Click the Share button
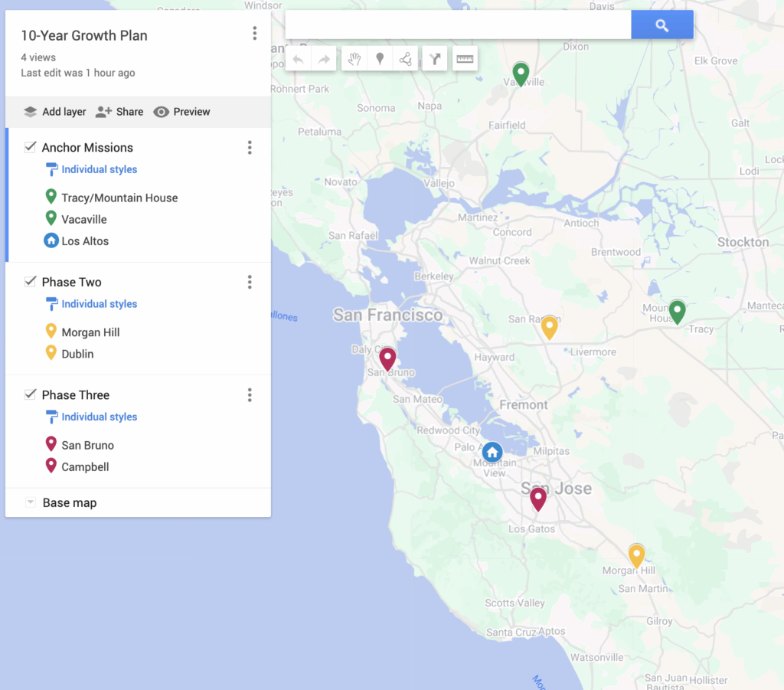784x690 pixels. (x=119, y=112)
